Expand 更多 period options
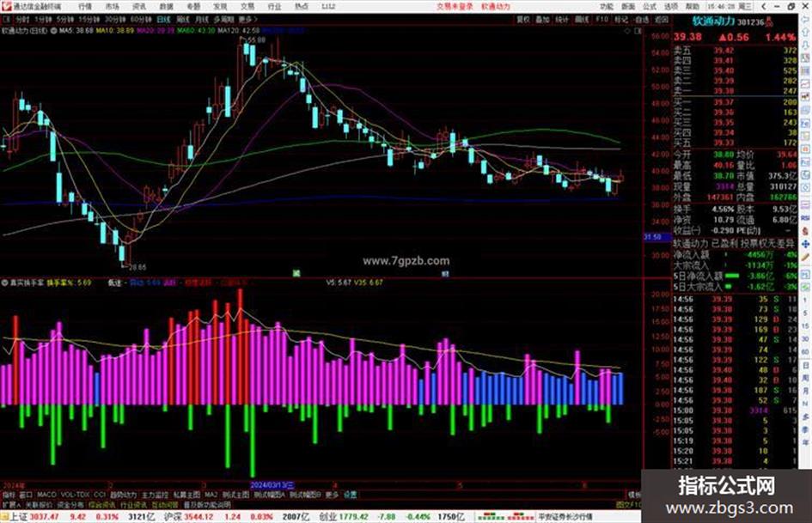Image resolution: width=812 pixels, height=523 pixels. tap(247, 19)
